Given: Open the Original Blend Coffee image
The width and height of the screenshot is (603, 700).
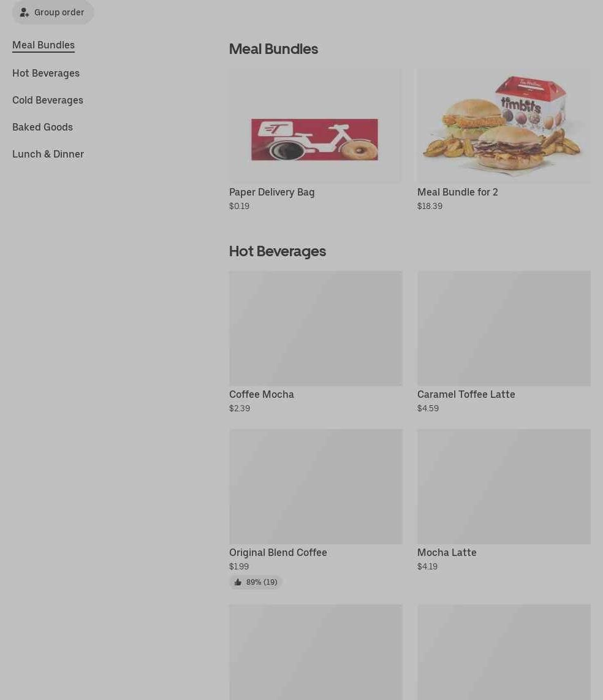Looking at the screenshot, I should [316, 487].
